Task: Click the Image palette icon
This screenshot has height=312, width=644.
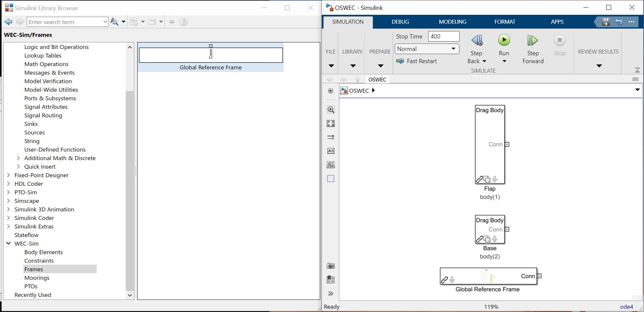Action: click(x=331, y=165)
